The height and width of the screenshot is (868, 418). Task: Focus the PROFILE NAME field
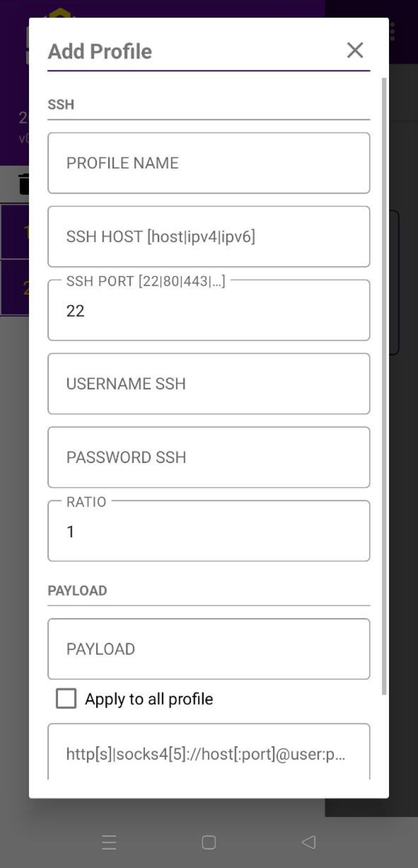[x=208, y=163]
